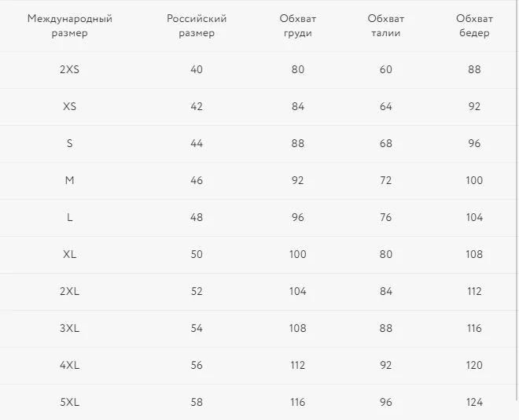Select the M international size cell
This screenshot has height=420, width=519.
(x=69, y=180)
